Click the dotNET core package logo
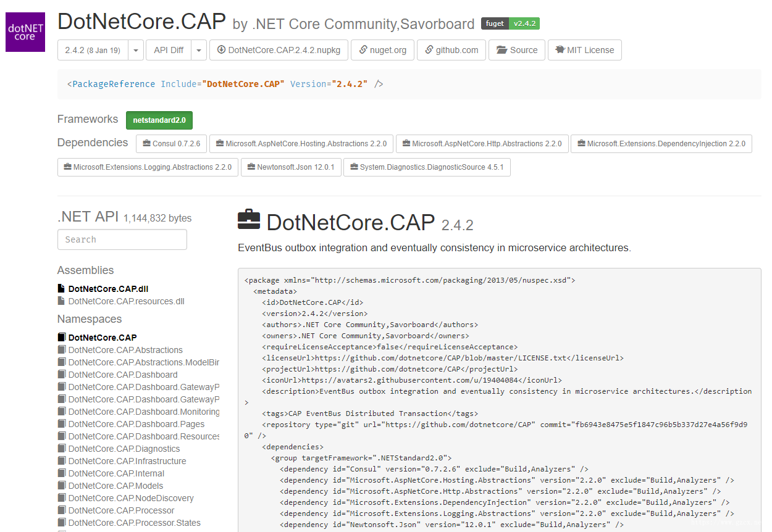772x532 pixels. click(25, 32)
